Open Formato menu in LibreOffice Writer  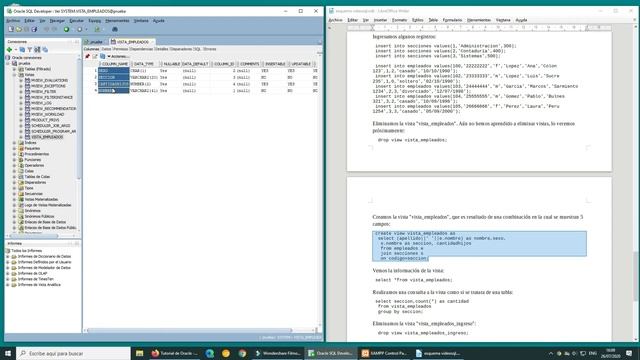pyautogui.click(x=399, y=20)
